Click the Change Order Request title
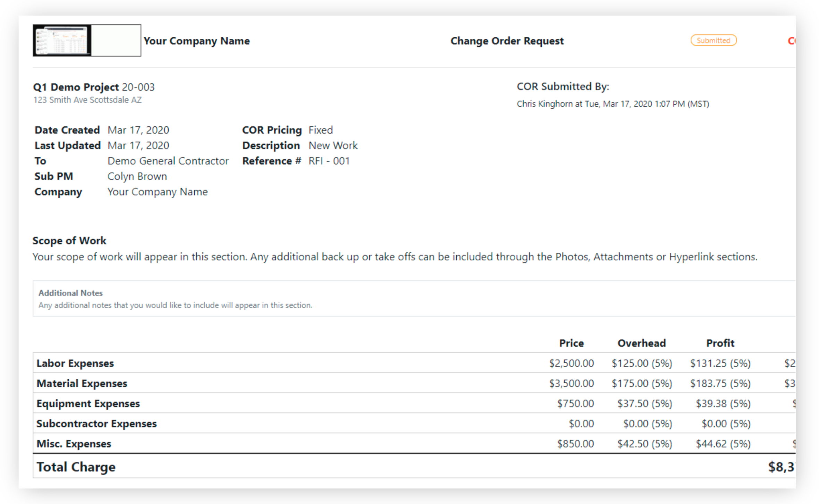819x504 pixels. point(507,41)
